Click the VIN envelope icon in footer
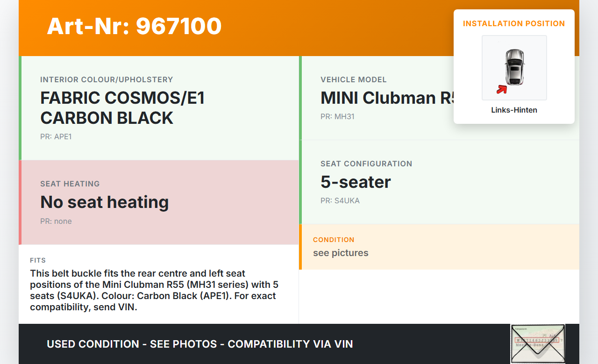The width and height of the screenshot is (598, 364). click(x=537, y=343)
